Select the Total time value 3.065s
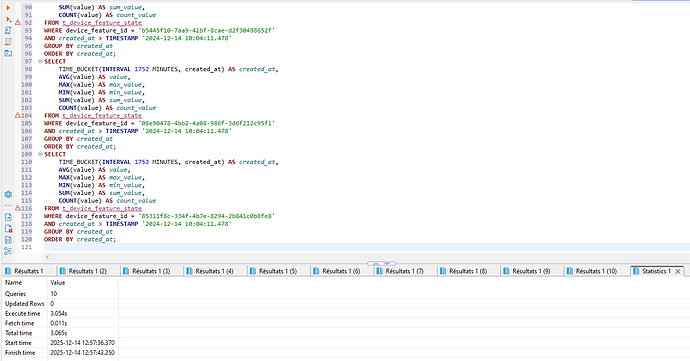This screenshot has height=361, width=690. click(59, 333)
